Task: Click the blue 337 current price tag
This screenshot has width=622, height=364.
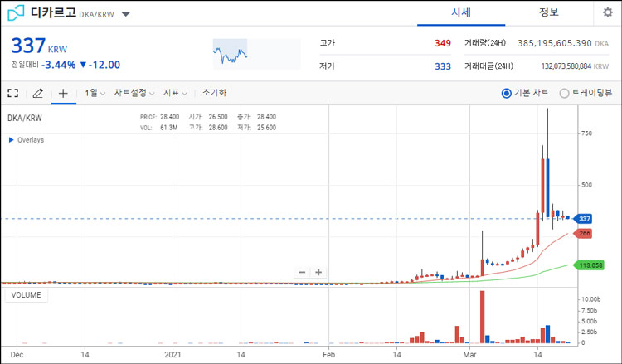Action: [583, 219]
